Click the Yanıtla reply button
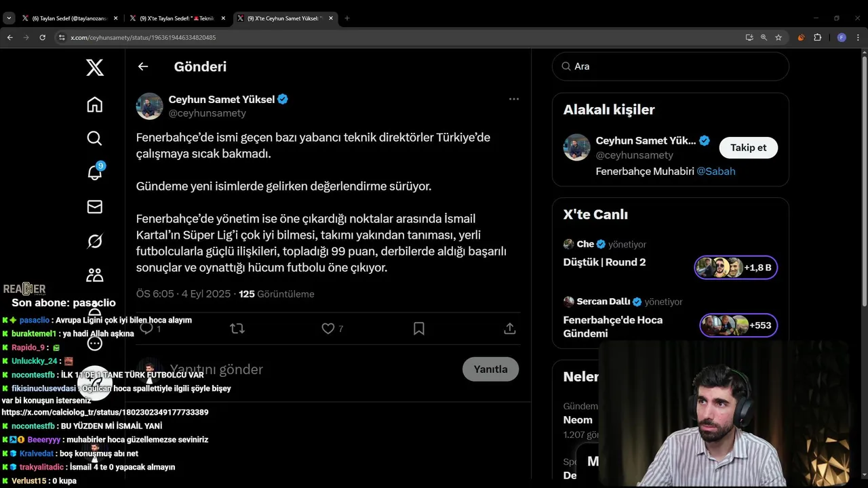The width and height of the screenshot is (868, 488). click(490, 369)
